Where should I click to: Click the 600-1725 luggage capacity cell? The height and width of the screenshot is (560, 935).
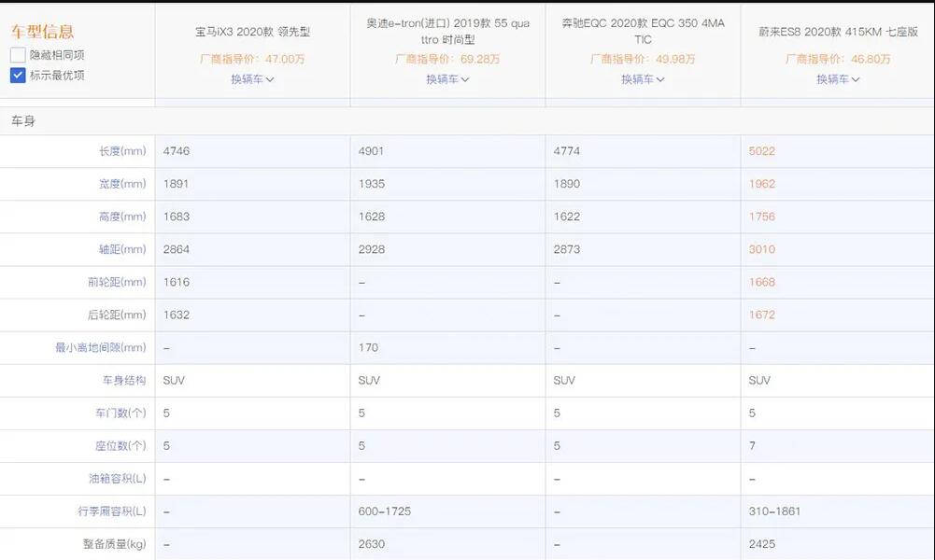tap(384, 511)
